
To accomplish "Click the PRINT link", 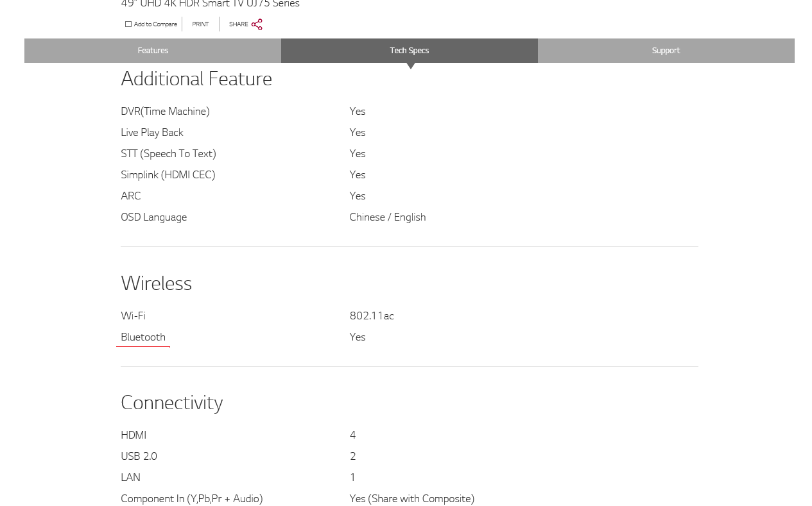I will (200, 24).
